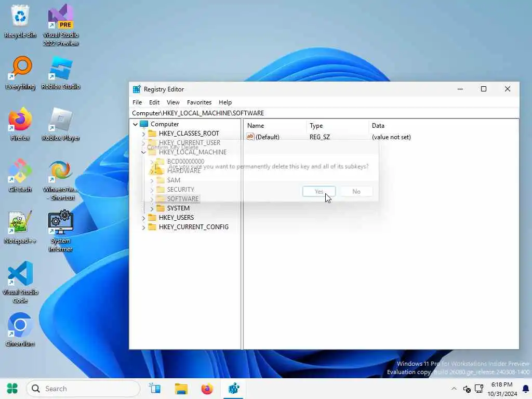
Task: Click the Registry Editor title bar icon
Action: (x=137, y=89)
